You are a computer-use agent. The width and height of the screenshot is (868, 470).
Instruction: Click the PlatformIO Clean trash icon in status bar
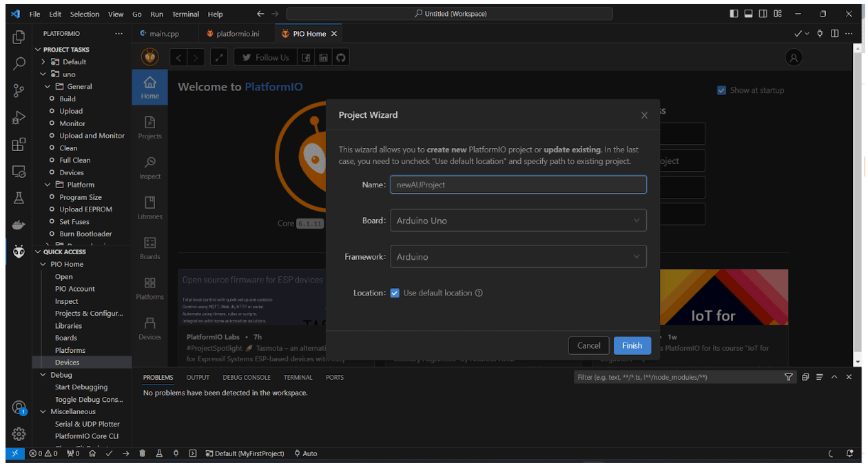coord(143,453)
